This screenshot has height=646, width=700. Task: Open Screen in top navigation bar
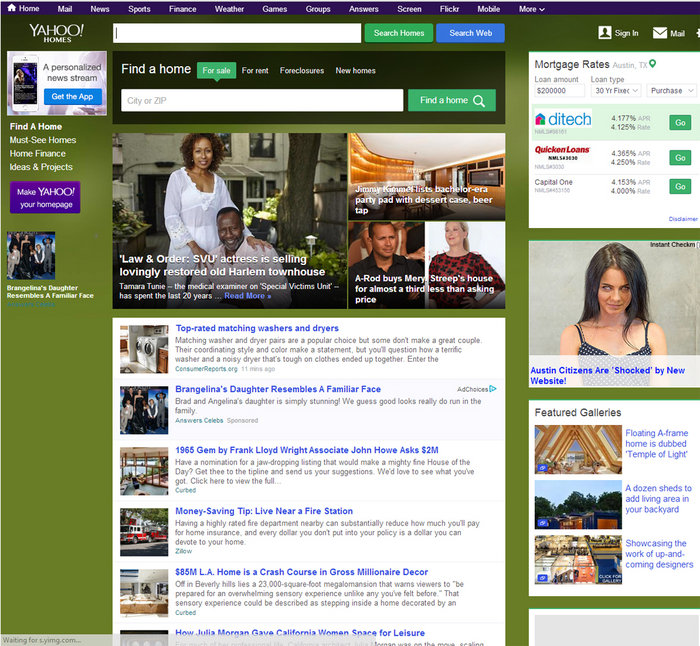point(409,9)
